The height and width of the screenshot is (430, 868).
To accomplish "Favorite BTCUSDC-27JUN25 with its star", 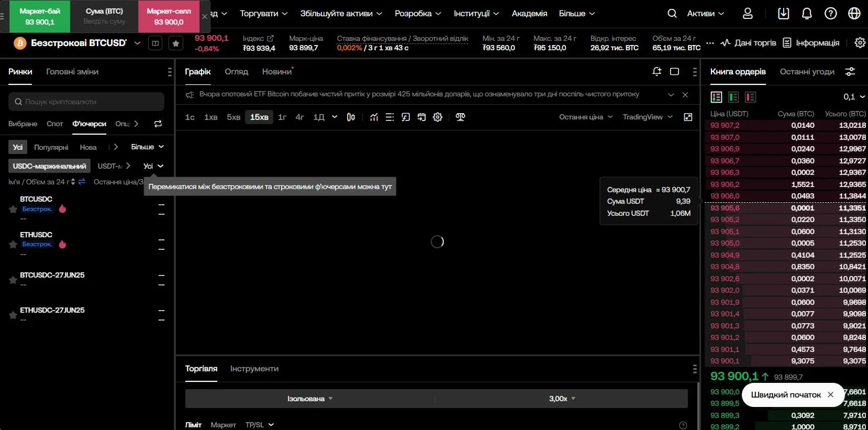I will [13, 280].
